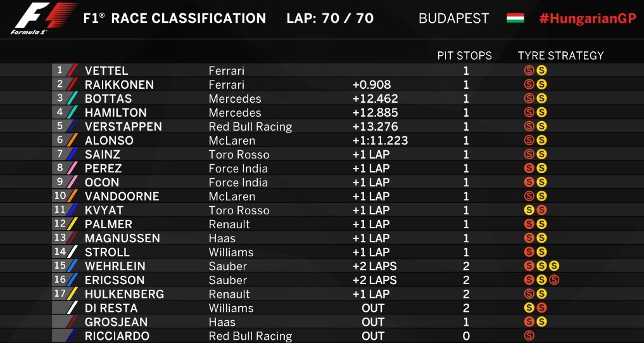Viewport: 644px width, 343px height.
Task: Click Ericsson's last tyre icon
Action: click(x=555, y=280)
